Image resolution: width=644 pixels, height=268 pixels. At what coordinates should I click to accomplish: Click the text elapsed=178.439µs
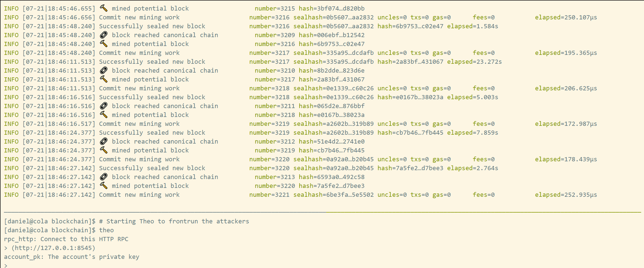coord(566,159)
